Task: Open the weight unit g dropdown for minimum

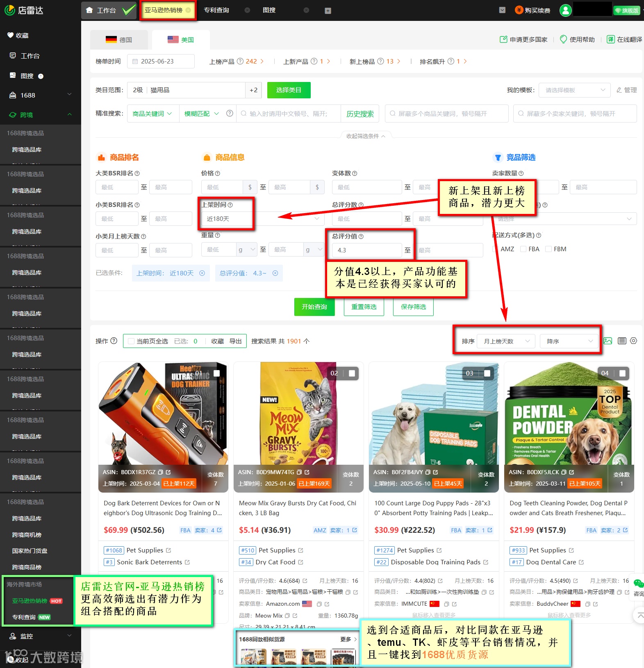Action: (246, 250)
